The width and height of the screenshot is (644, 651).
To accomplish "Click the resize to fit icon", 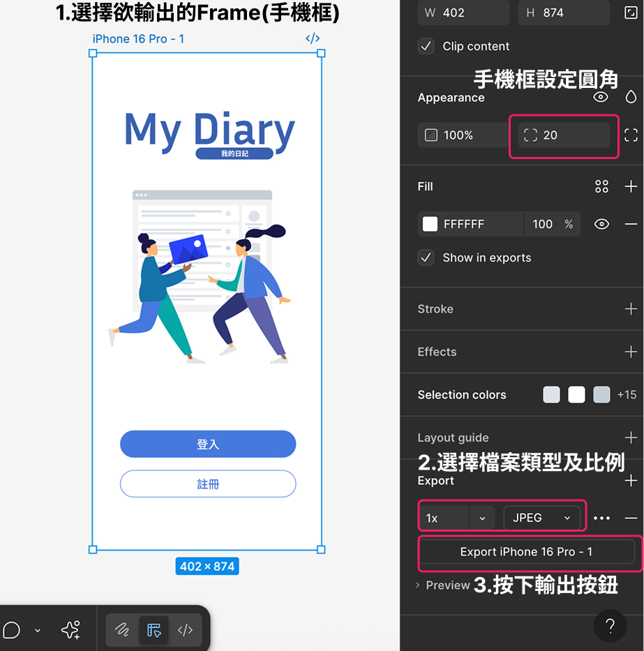I will [630, 13].
